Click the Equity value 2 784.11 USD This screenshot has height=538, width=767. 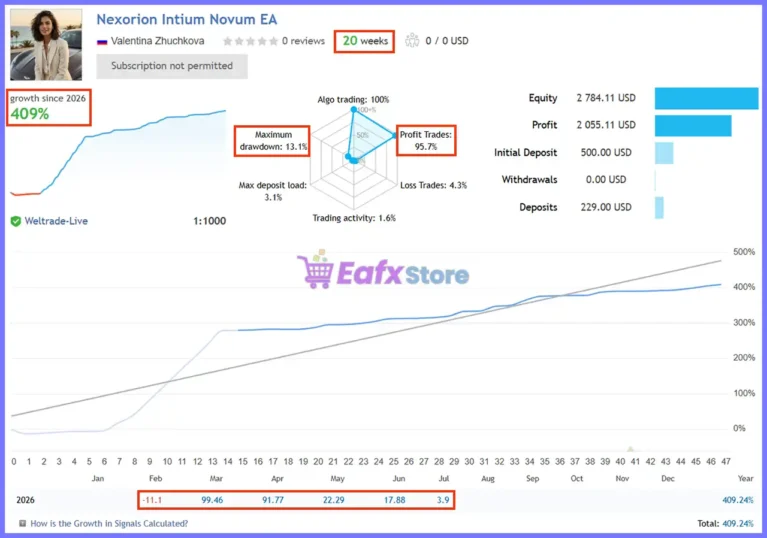pos(606,98)
